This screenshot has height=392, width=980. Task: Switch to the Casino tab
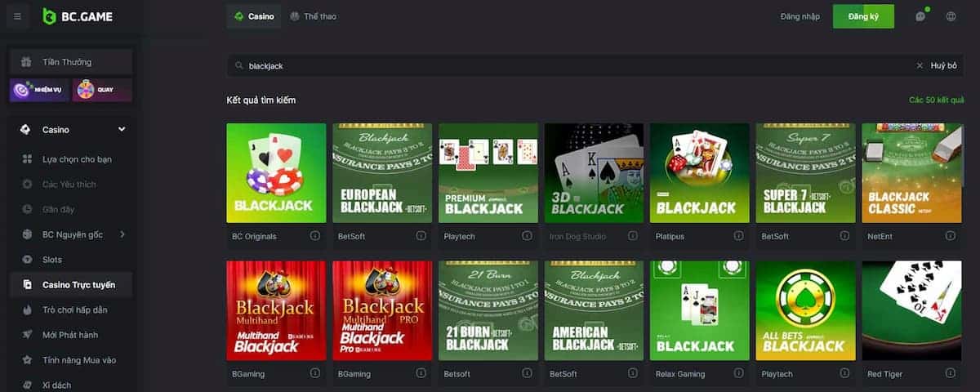pyautogui.click(x=254, y=16)
